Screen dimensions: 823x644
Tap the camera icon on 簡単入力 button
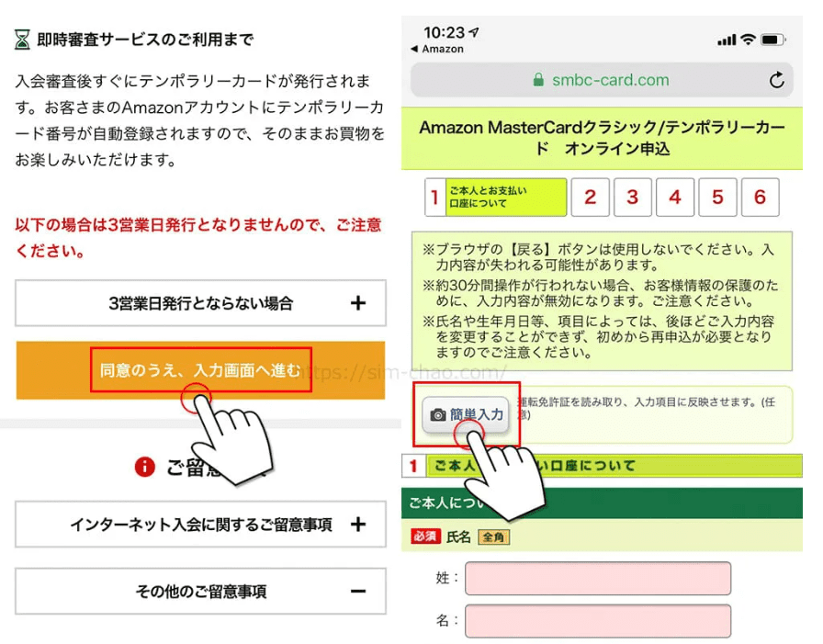438,415
